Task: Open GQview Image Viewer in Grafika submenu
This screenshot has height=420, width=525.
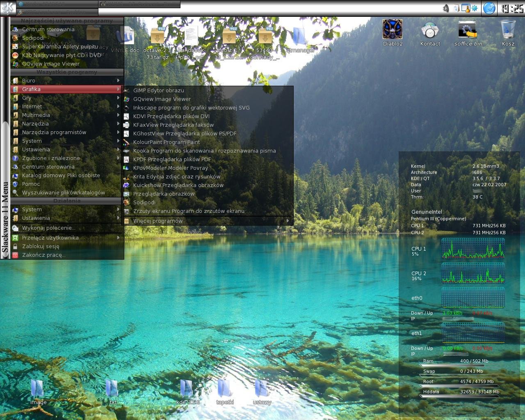Action: tap(208, 99)
